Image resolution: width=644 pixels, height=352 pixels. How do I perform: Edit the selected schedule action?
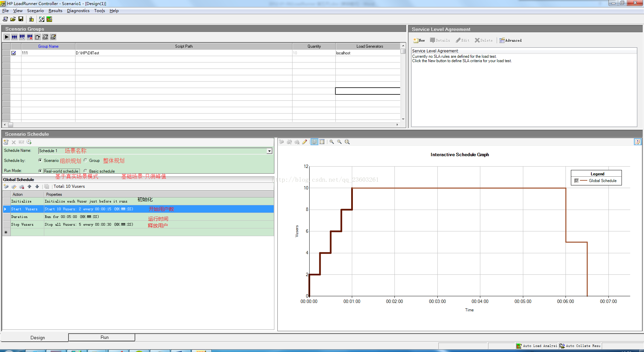tap(14, 186)
